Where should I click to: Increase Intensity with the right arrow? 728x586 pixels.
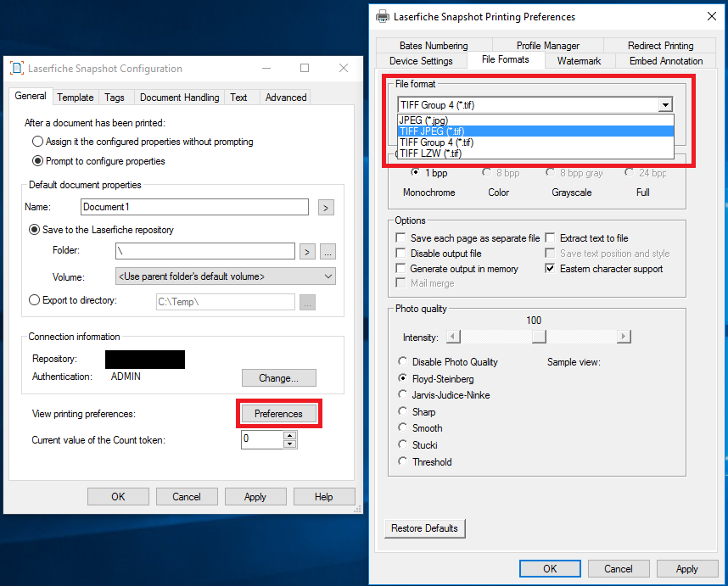click(x=624, y=337)
